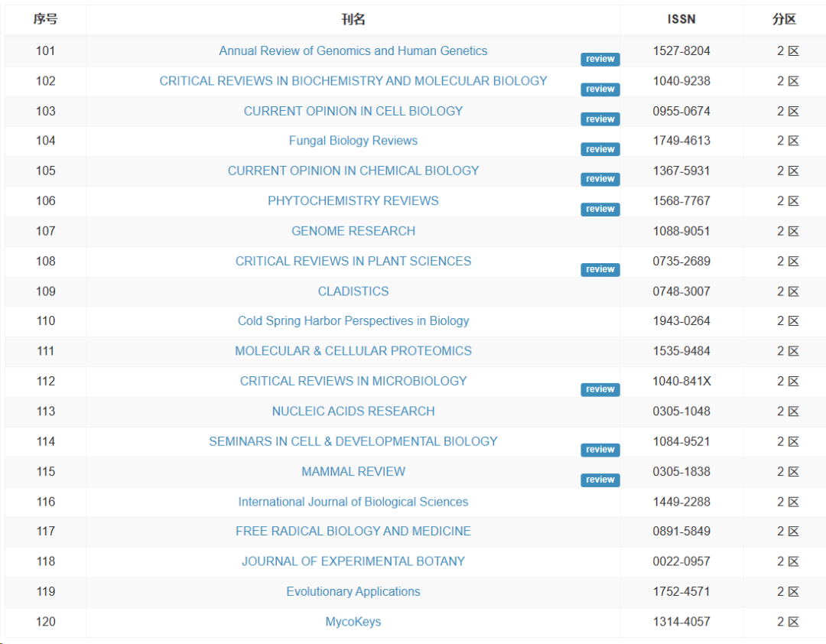
Task: Click serial number 101 cell
Action: (45, 51)
